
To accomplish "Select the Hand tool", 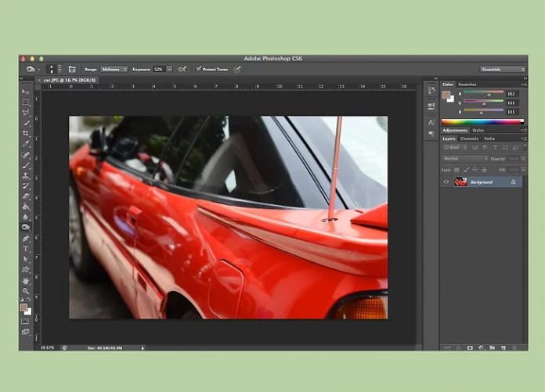I will (x=26, y=280).
